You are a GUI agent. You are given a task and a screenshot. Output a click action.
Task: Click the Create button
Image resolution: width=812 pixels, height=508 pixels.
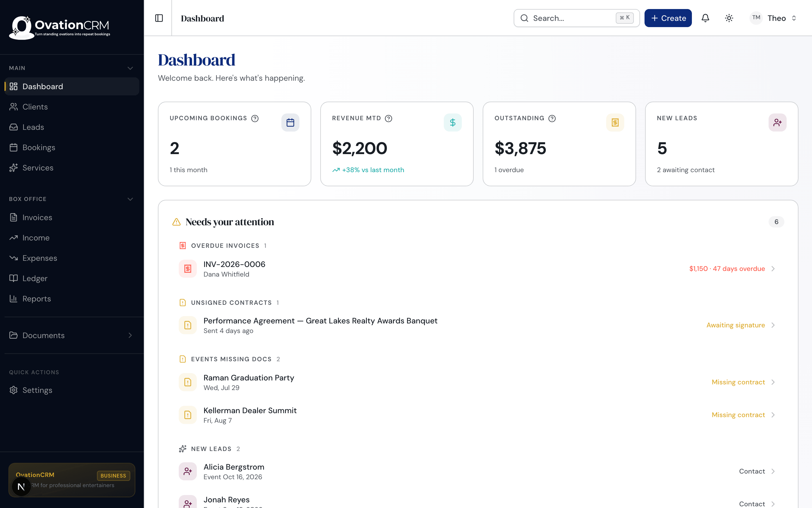click(x=668, y=18)
